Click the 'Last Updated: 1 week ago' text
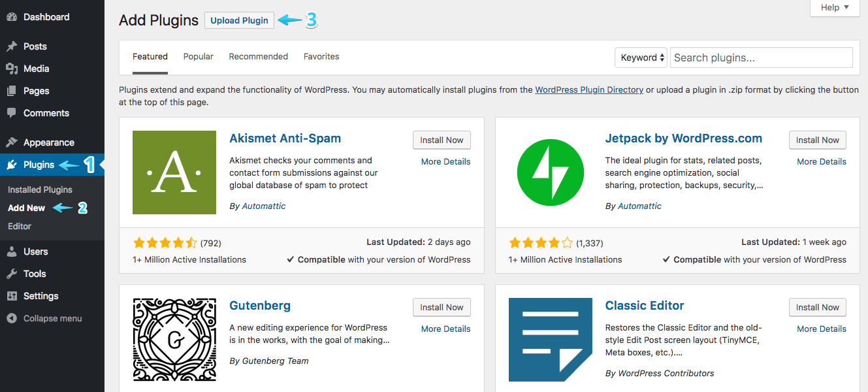The height and width of the screenshot is (392, 868). [794, 242]
